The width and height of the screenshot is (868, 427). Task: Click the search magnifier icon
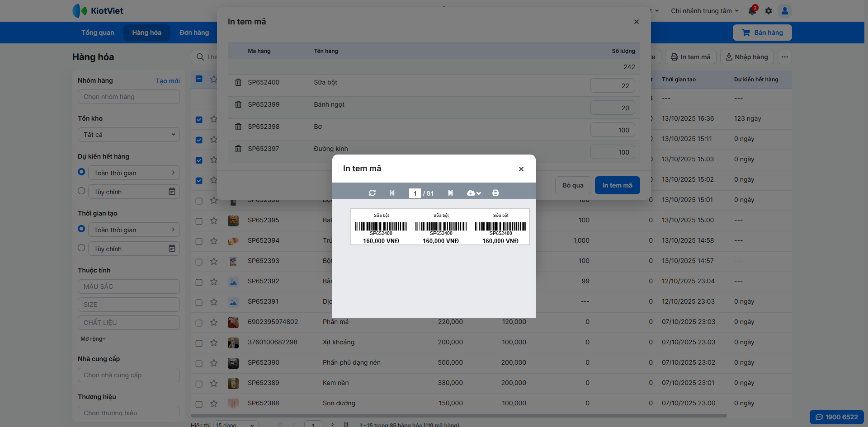coord(200,57)
